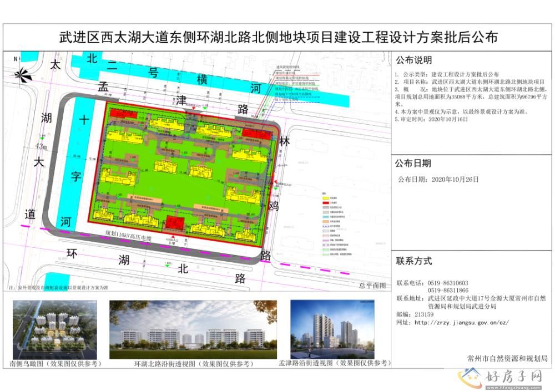The image size is (555, 392).
Task: Click the red building on the south edge
Action: pyautogui.click(x=175, y=223)
